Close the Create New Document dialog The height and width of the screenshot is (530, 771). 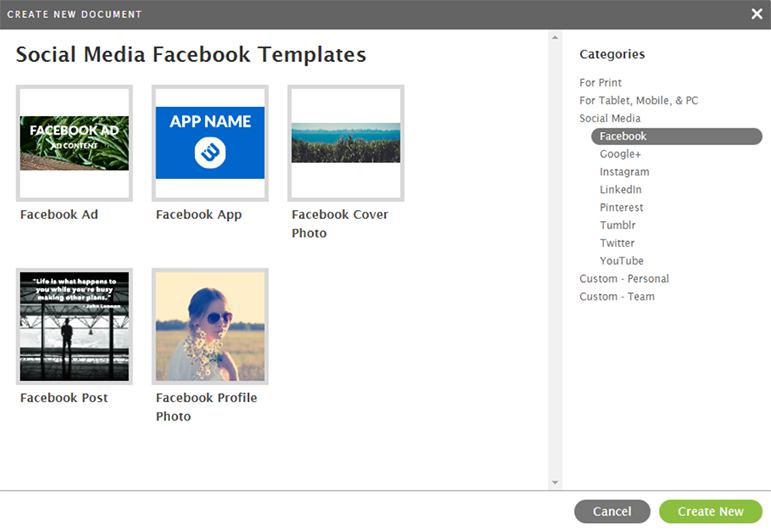click(x=757, y=14)
